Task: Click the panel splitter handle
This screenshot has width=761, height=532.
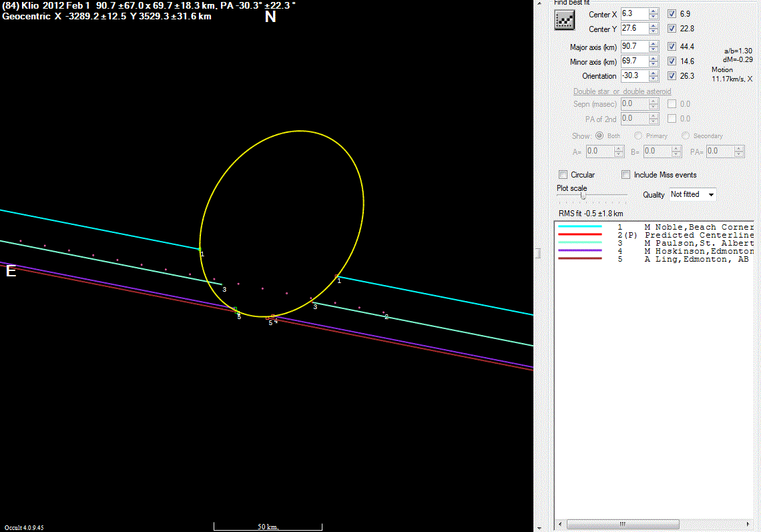Action: pos(539,252)
